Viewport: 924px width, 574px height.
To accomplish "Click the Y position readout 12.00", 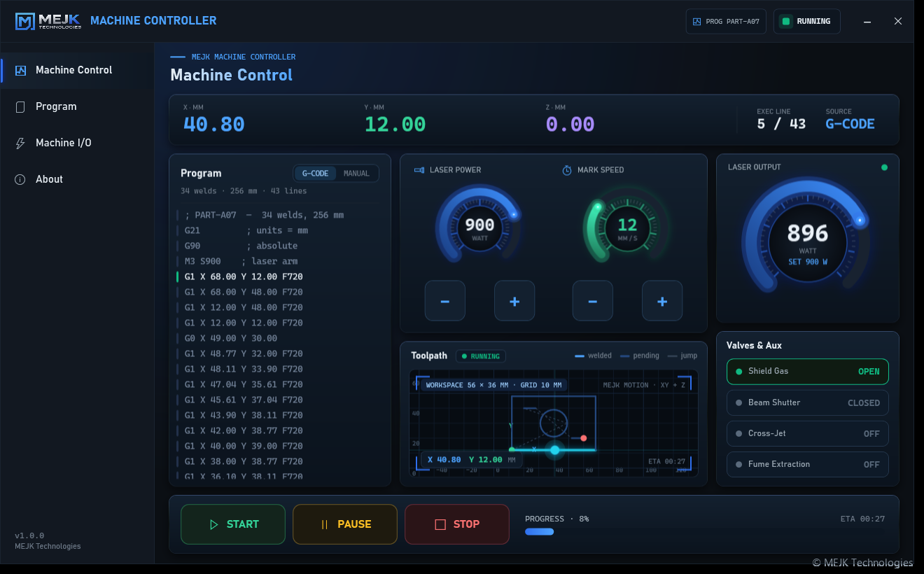I will 395,125.
